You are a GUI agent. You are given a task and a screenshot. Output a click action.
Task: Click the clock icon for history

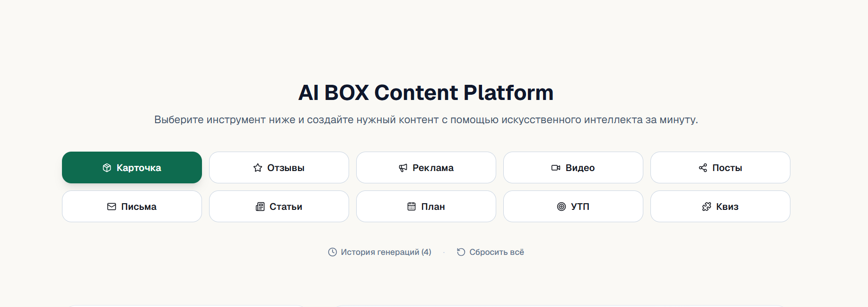coord(333,252)
